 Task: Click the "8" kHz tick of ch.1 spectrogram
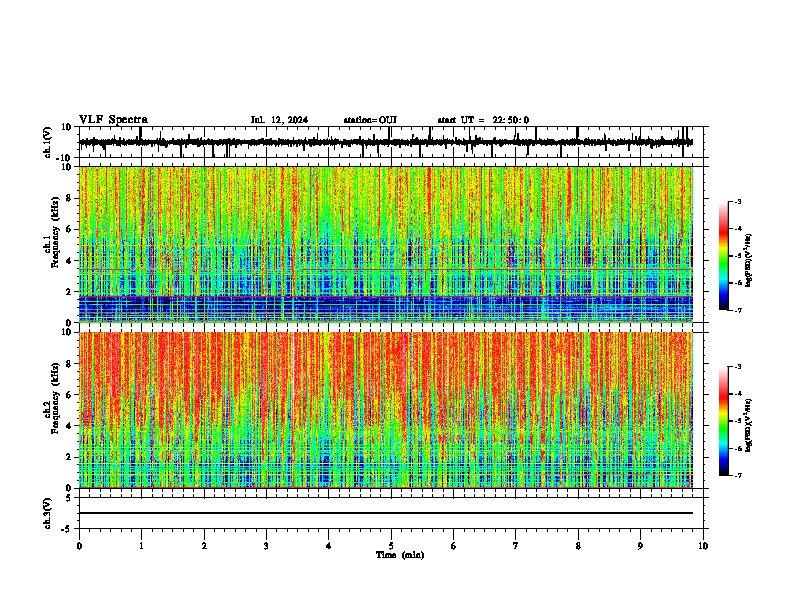coord(70,198)
